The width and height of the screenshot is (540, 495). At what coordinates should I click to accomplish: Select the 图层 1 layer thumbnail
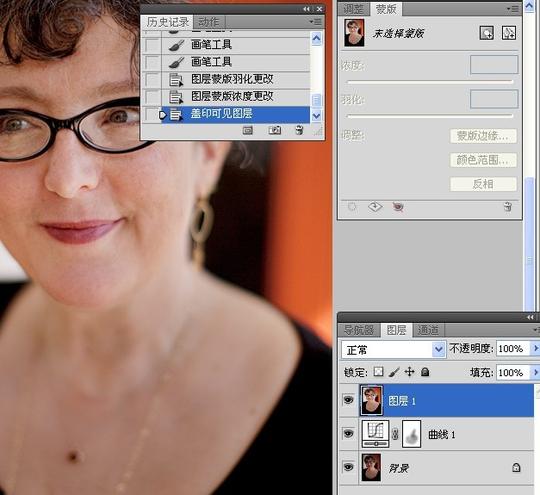(372, 400)
